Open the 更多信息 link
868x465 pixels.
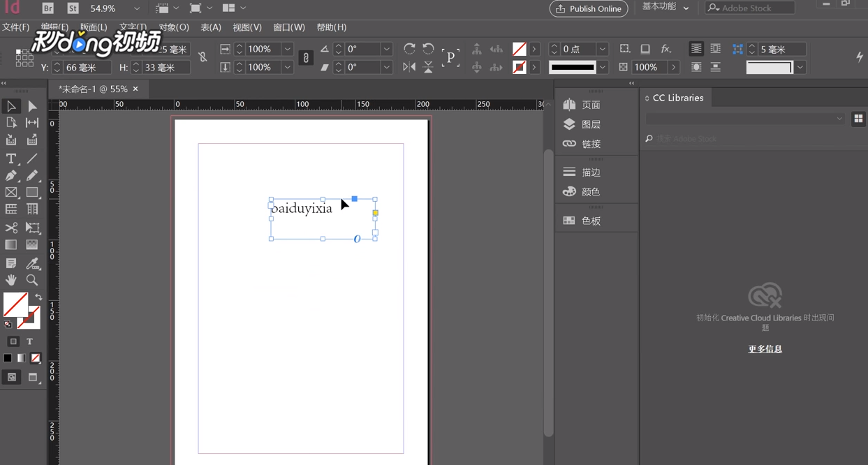coord(765,349)
